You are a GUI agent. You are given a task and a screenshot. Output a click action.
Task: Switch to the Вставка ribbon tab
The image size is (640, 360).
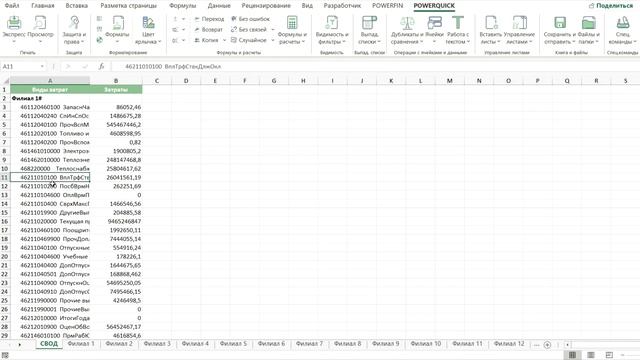tap(76, 6)
